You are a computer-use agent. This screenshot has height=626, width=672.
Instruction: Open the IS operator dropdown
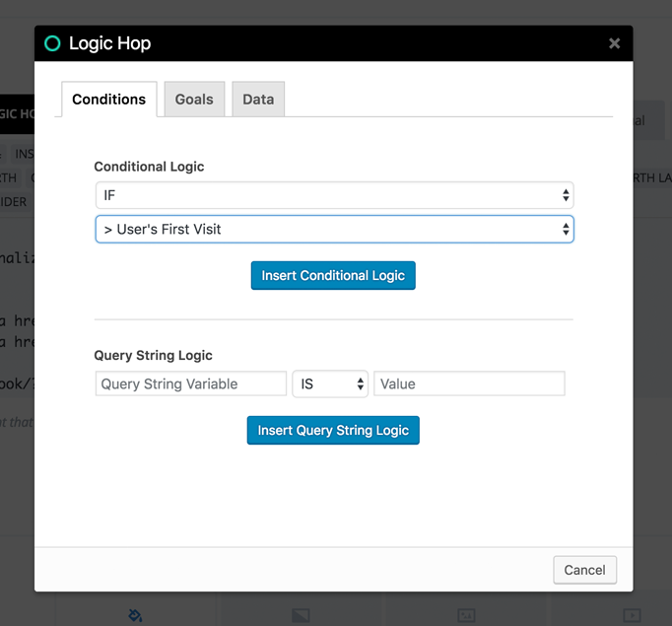330,383
